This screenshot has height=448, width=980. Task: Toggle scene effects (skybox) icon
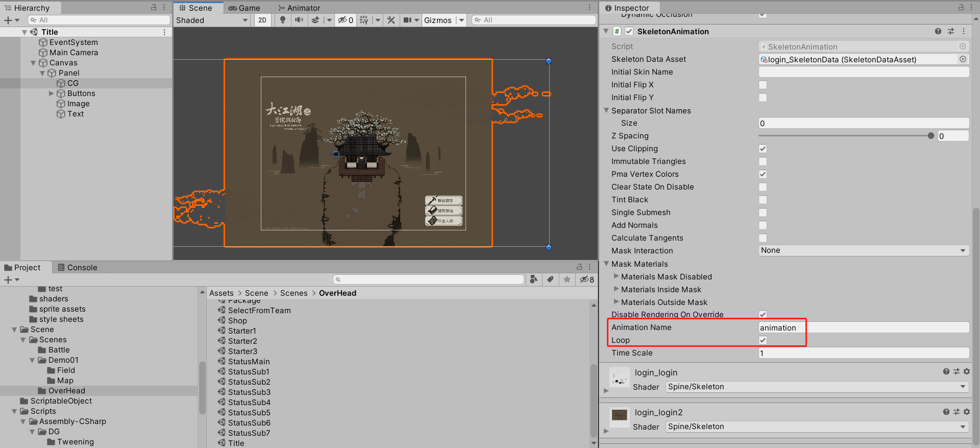pos(315,20)
